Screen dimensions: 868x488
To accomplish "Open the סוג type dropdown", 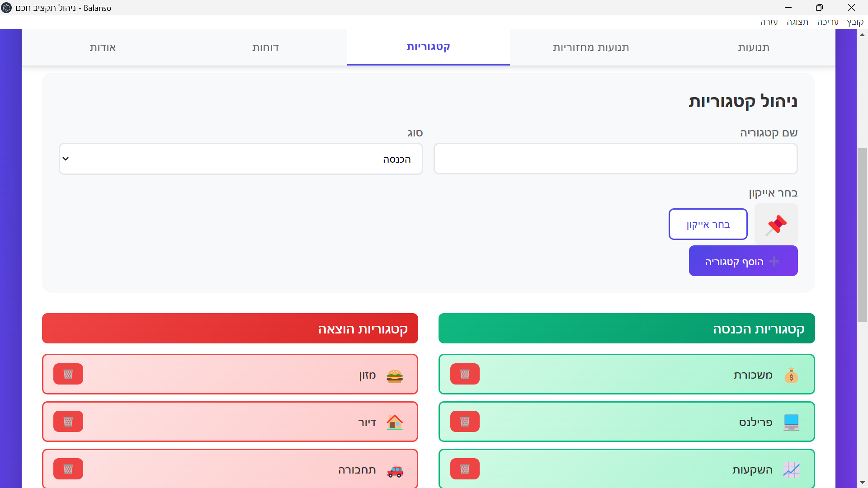I will coord(241,159).
